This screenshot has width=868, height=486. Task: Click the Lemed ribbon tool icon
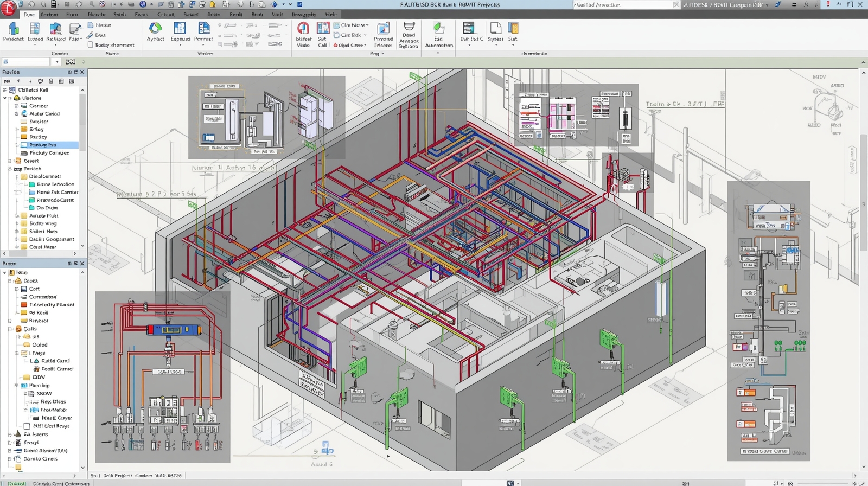pyautogui.click(x=35, y=29)
